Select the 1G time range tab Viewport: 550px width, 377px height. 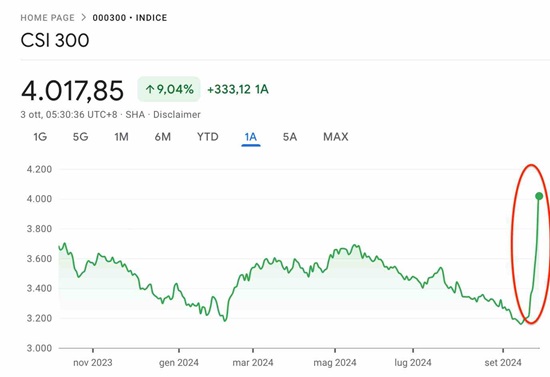pyautogui.click(x=40, y=137)
